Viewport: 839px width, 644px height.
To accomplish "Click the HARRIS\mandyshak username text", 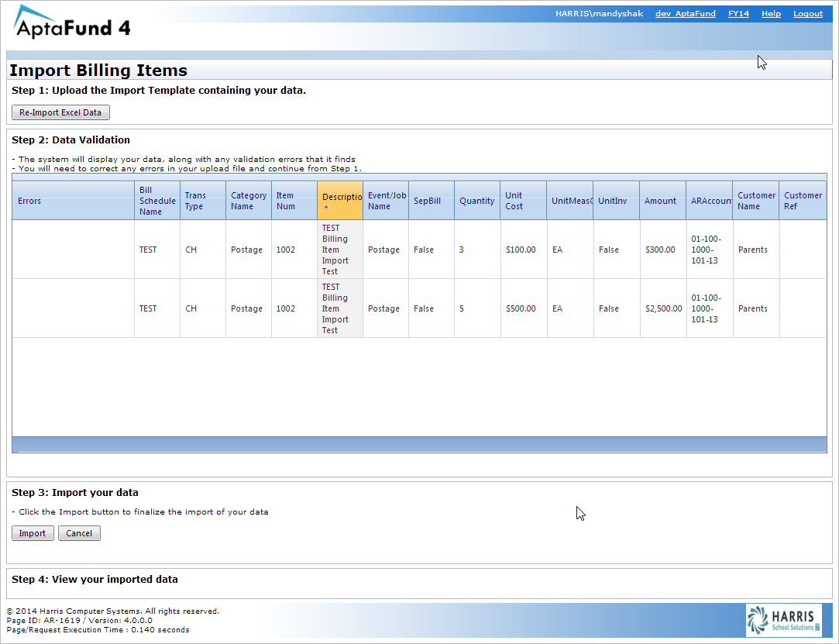I will pos(600,13).
